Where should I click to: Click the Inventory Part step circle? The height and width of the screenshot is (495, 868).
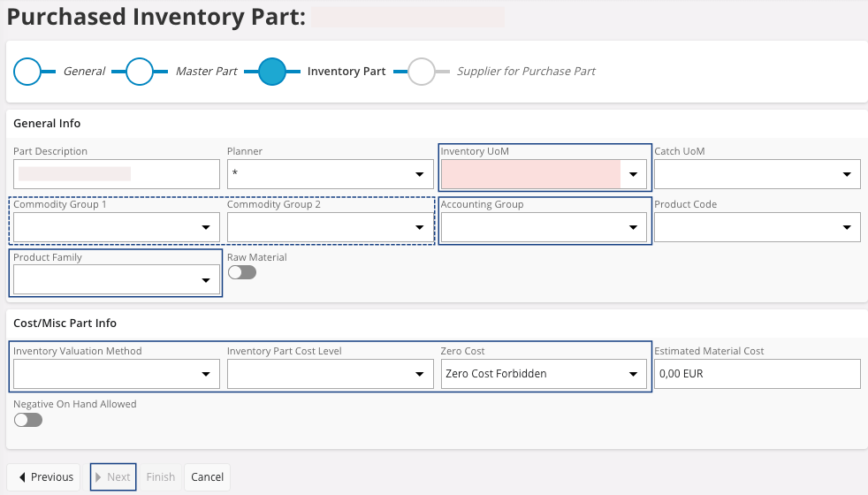point(272,72)
